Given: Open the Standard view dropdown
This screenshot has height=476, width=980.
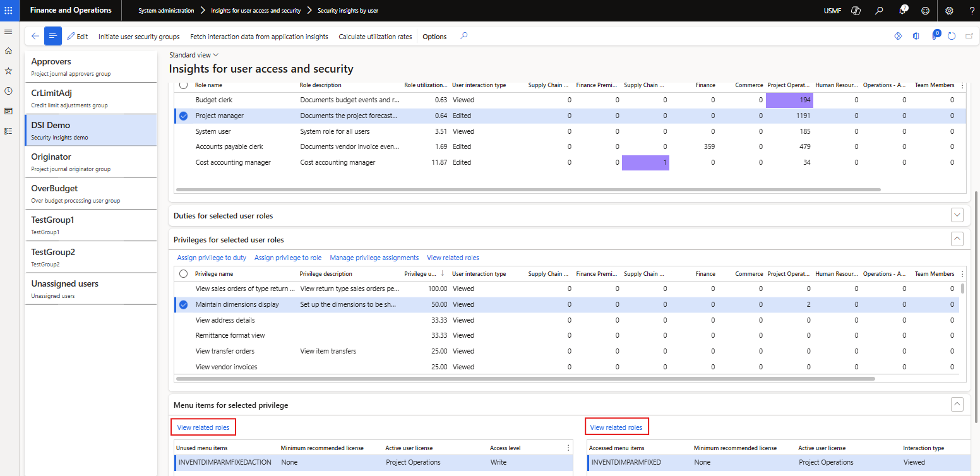Looking at the screenshot, I should (193, 55).
